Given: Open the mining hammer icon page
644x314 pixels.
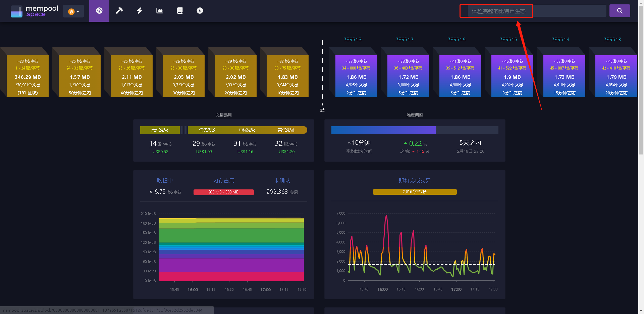Looking at the screenshot, I should 119,11.
